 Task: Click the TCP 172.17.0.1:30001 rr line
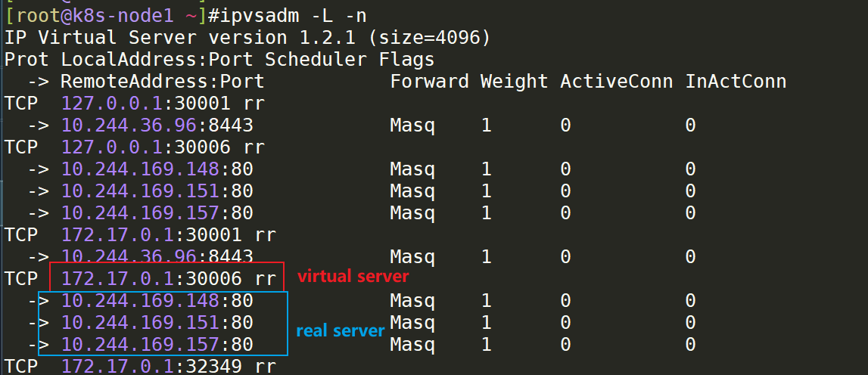click(140, 235)
